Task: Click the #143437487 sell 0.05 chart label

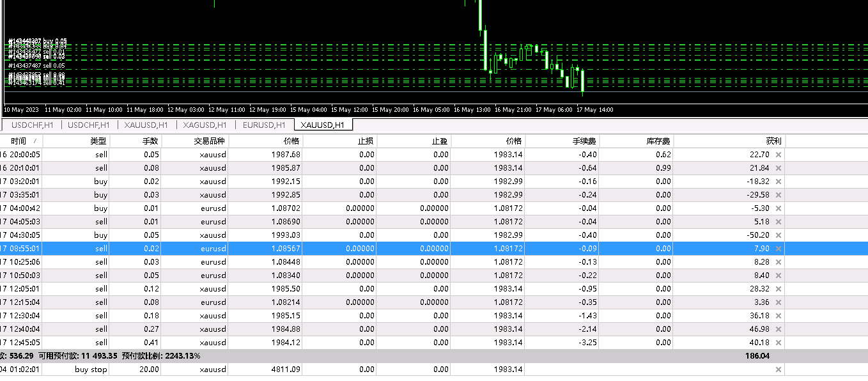Action: tap(36, 65)
